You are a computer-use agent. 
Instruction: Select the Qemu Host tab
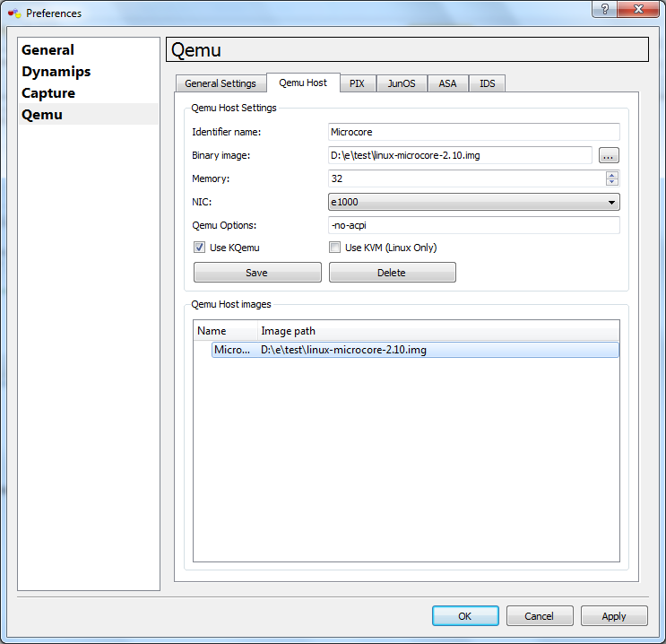pyautogui.click(x=303, y=83)
